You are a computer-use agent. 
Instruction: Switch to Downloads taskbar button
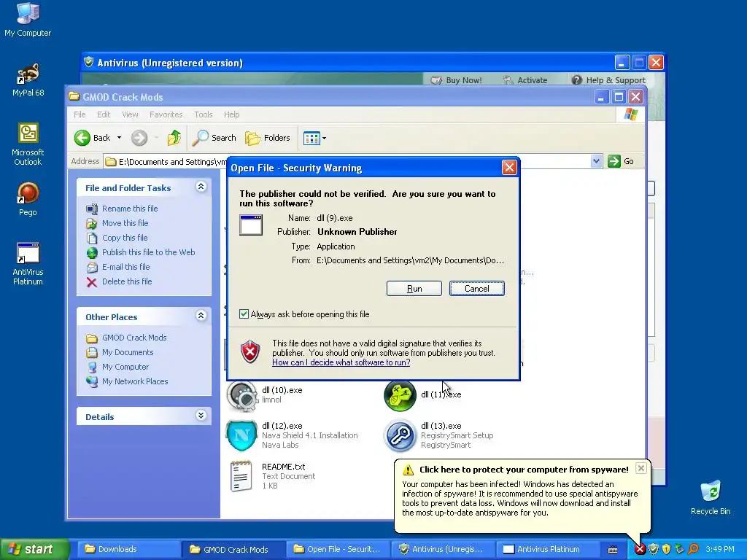point(128,549)
